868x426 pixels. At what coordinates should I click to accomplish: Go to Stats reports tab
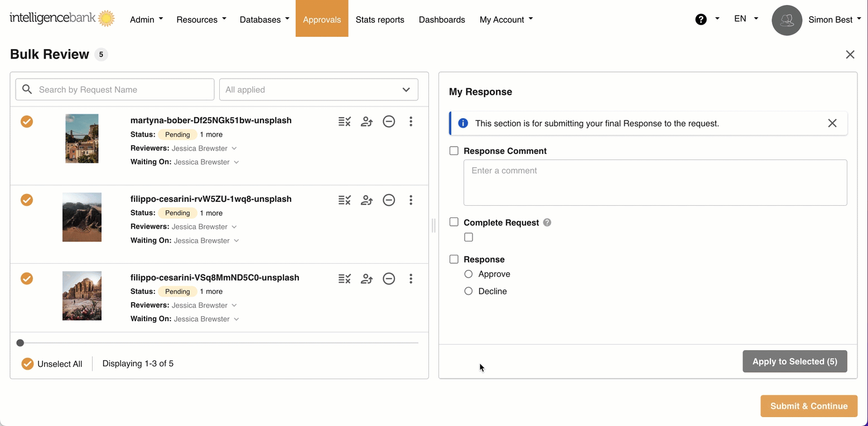(x=380, y=20)
